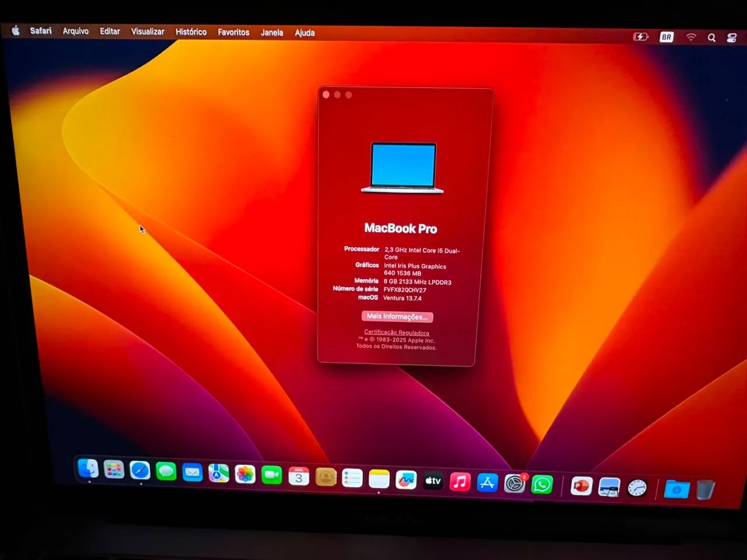Launch Freeform from the dock

point(406,480)
